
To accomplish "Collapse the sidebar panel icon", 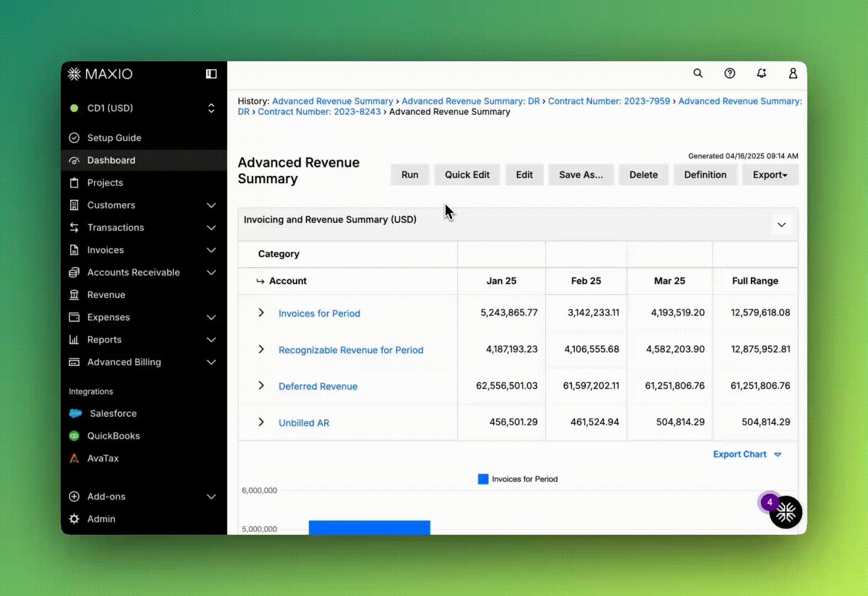I will 211,74.
